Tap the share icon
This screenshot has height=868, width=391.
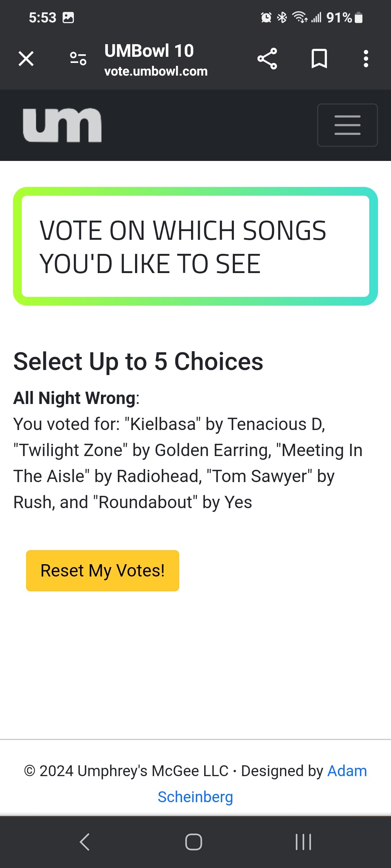tap(267, 59)
